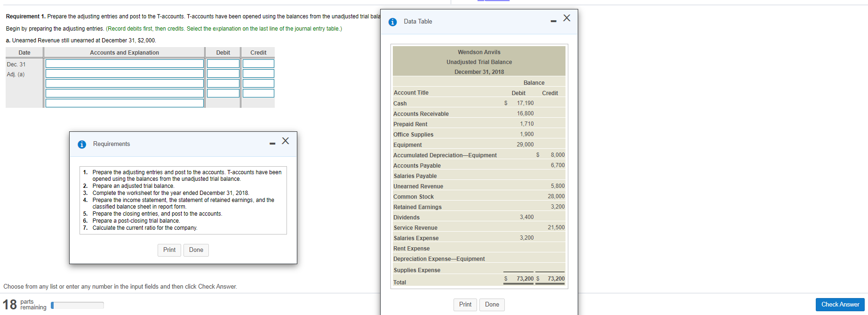This screenshot has width=868, height=315.
Task: Click Done in the Data Table dialog
Action: (492, 305)
